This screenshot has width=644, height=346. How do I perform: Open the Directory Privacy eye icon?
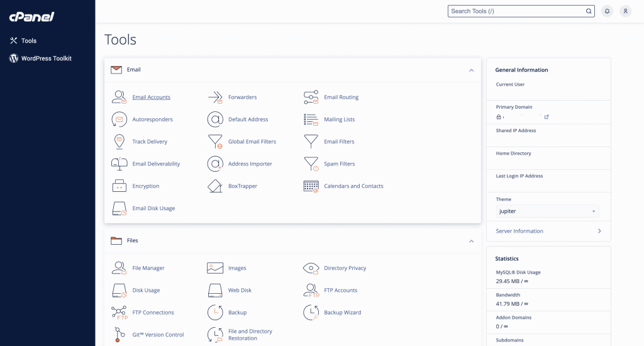coord(311,268)
